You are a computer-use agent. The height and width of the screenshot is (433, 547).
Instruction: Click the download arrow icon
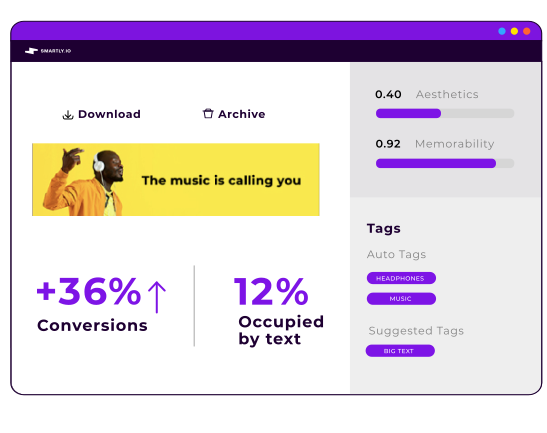(x=68, y=115)
